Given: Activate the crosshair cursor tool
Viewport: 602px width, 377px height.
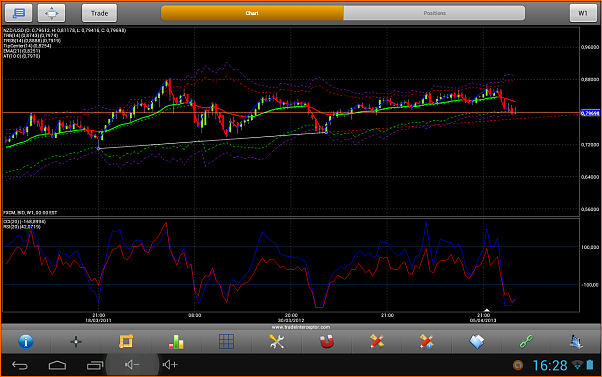Looking at the screenshot, I should [76, 341].
